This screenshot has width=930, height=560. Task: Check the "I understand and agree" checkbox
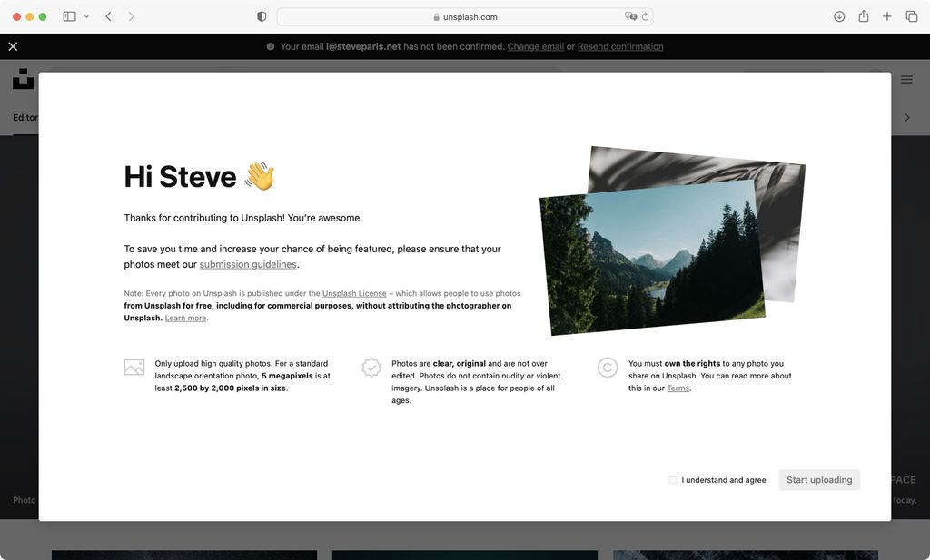click(x=672, y=479)
